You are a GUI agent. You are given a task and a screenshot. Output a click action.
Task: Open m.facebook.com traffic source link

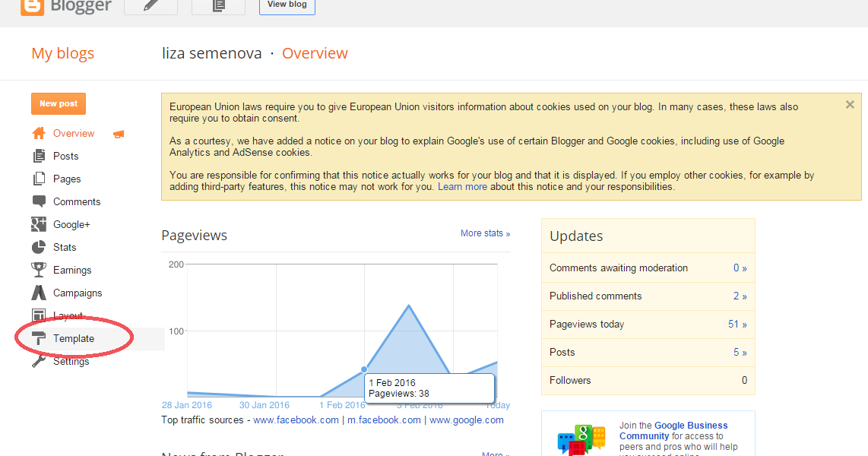point(384,420)
